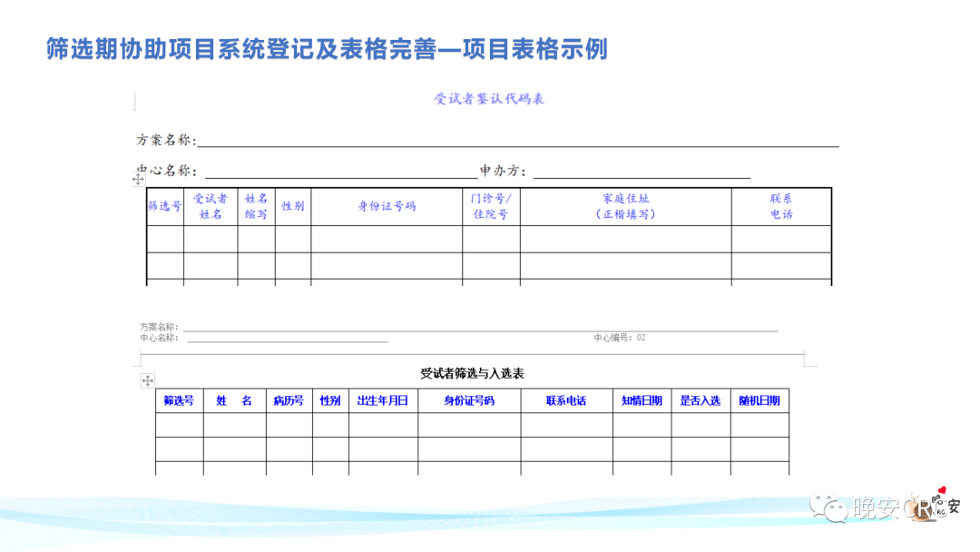Click the 中心名称 blank line in upper form
The height and width of the screenshot is (552, 980).
pyautogui.click(x=341, y=173)
